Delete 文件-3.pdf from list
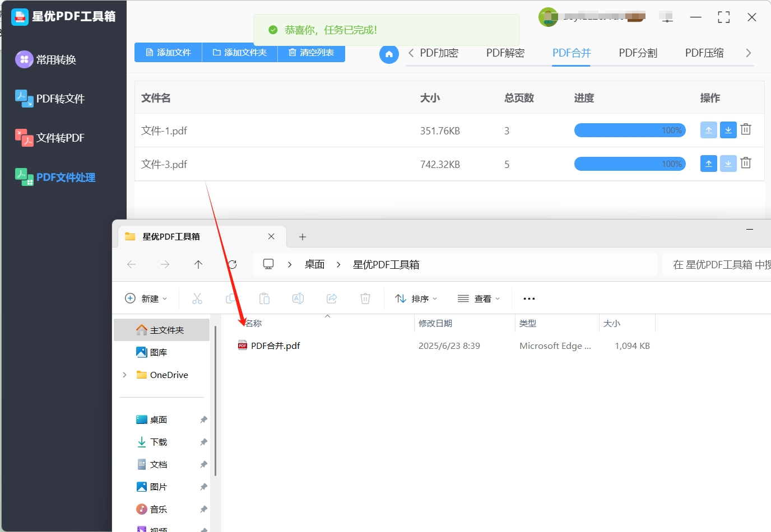The image size is (771, 532). (x=746, y=163)
